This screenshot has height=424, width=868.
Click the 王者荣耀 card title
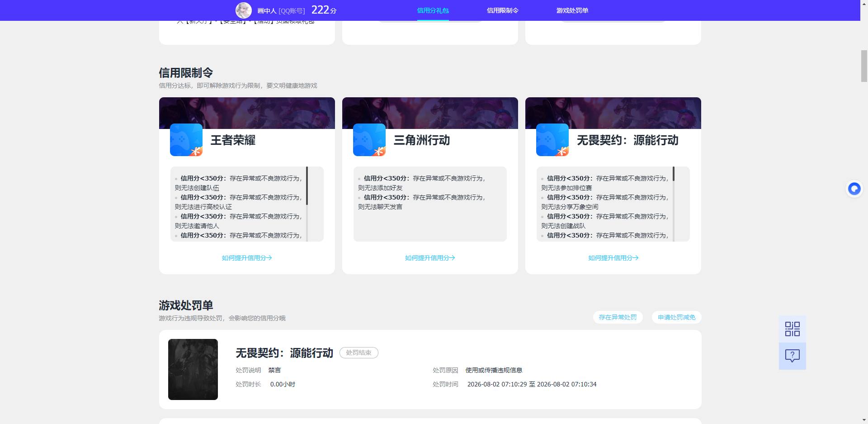click(233, 140)
